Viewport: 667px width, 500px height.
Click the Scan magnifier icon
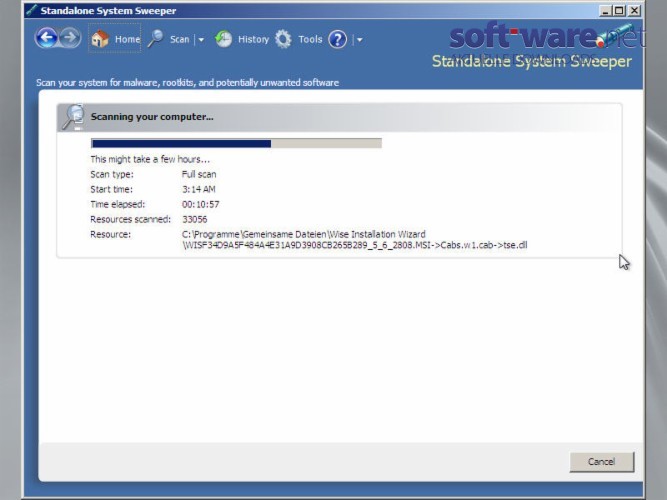coord(156,39)
